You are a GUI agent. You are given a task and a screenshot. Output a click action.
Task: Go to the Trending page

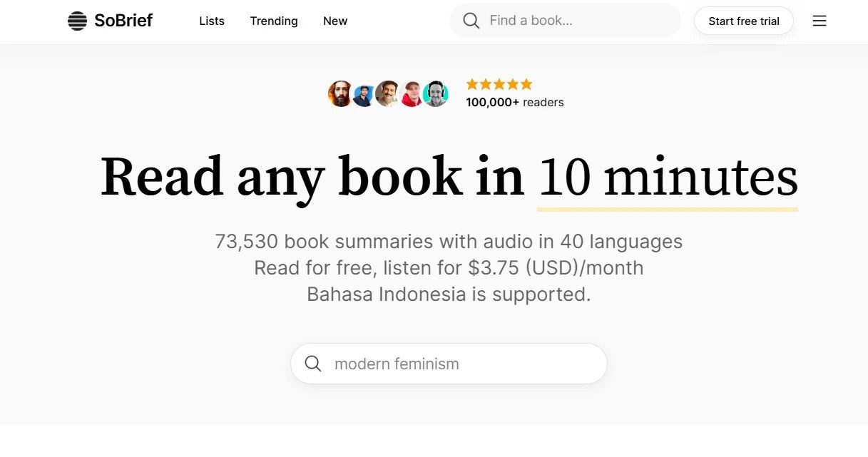pyautogui.click(x=274, y=21)
